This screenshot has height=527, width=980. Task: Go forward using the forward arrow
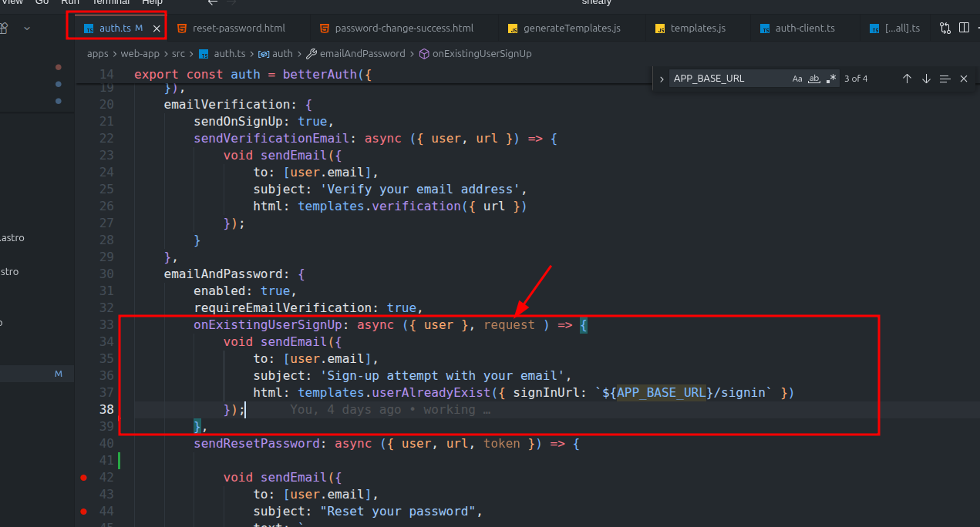tap(233, 2)
